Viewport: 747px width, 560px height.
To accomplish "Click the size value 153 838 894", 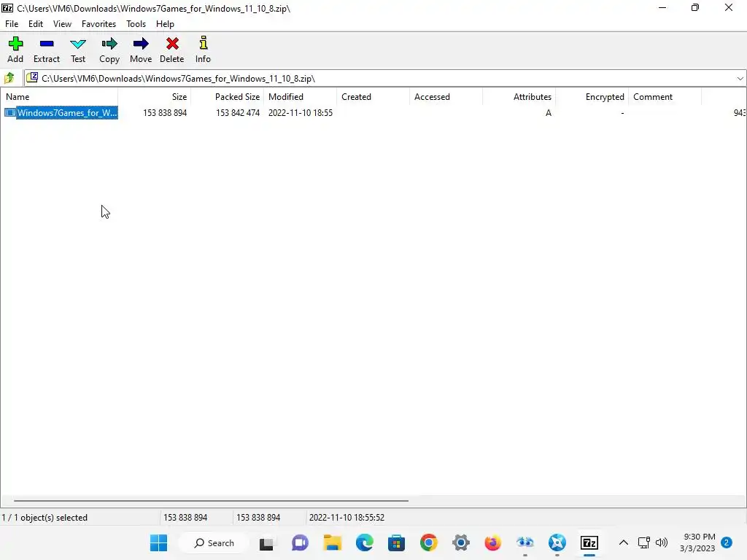I will (165, 113).
